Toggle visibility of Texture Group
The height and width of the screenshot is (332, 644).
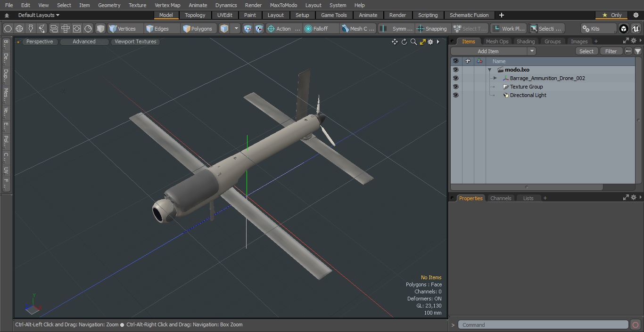click(455, 87)
